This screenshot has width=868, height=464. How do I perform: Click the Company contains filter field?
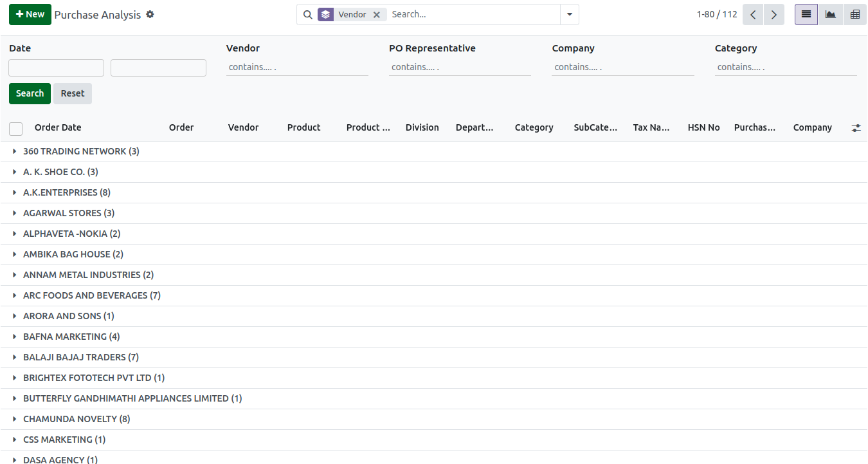pos(623,67)
